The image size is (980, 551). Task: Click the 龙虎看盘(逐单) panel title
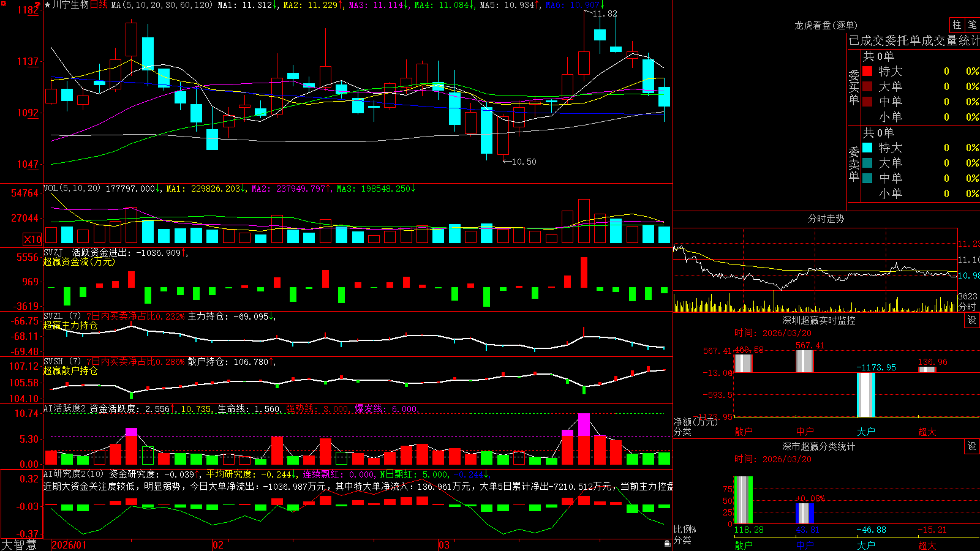(826, 25)
